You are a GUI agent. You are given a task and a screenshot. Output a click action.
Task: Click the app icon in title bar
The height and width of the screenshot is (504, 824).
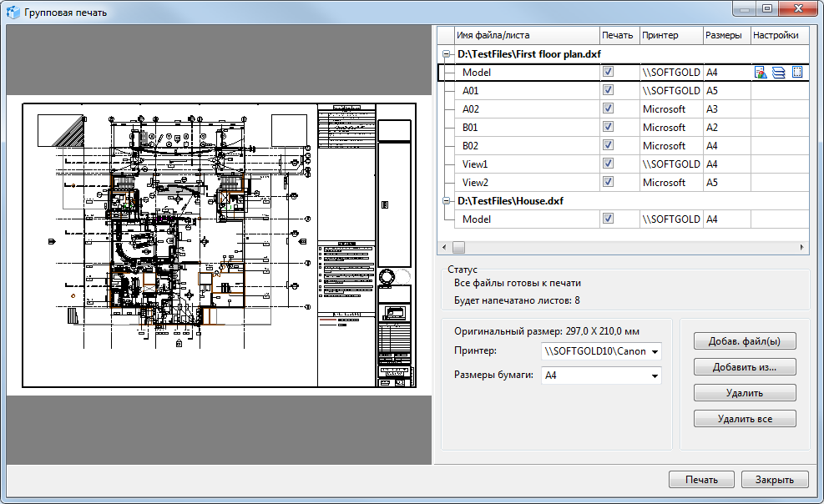tap(13, 13)
